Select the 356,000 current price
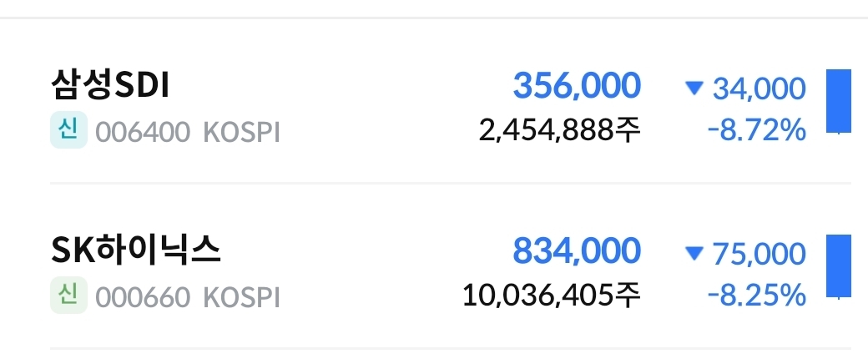Image resolution: width=868 pixels, height=364 pixels. click(x=577, y=85)
